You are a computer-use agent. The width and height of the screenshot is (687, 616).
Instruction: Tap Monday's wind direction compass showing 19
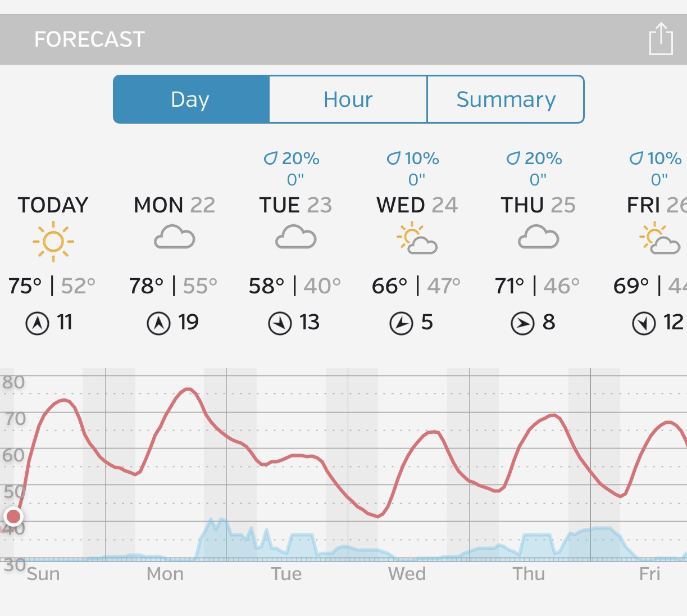click(x=158, y=324)
